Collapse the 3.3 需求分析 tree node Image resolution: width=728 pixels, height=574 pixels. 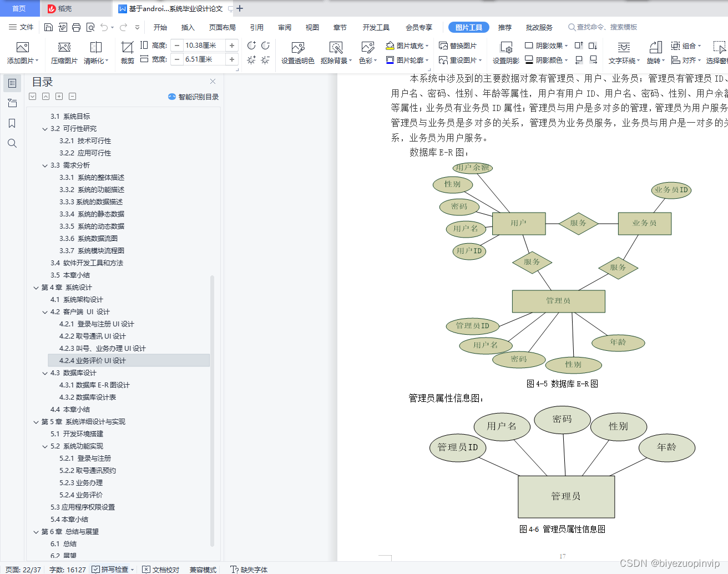[x=45, y=165]
